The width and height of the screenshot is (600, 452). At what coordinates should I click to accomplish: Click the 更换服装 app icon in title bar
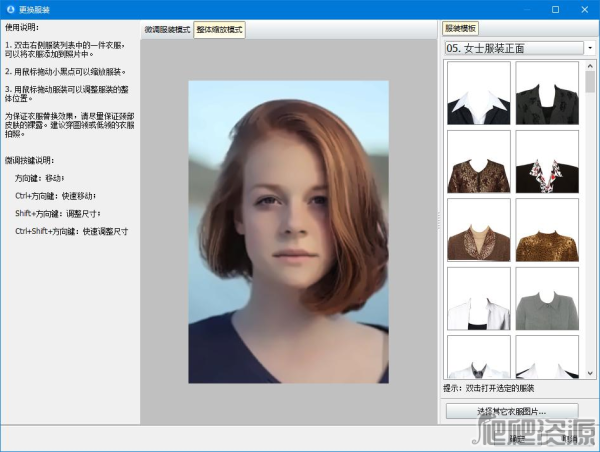10,9
